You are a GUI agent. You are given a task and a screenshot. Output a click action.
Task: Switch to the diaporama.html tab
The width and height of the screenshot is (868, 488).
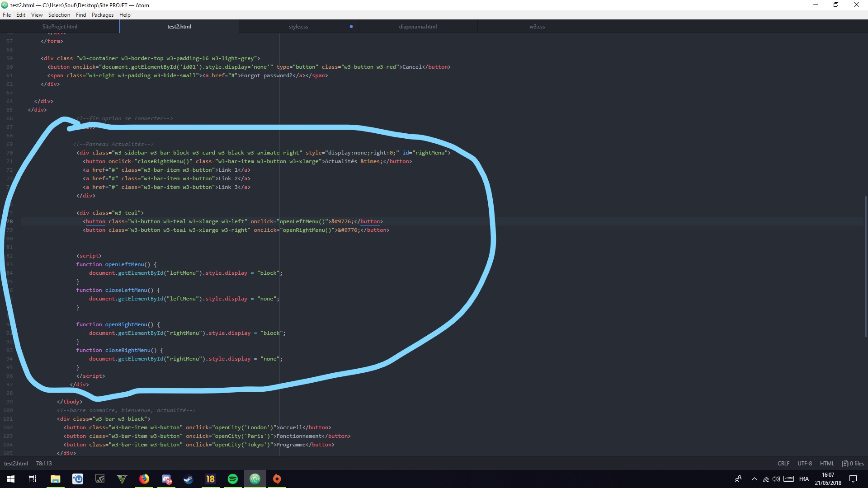(x=418, y=27)
